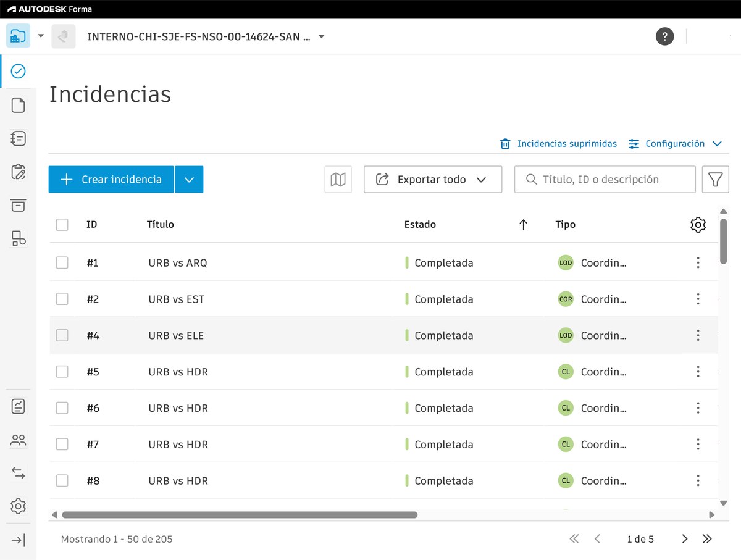Click the CL type badge on issue #8
This screenshot has height=560, width=741.
pyautogui.click(x=566, y=480)
